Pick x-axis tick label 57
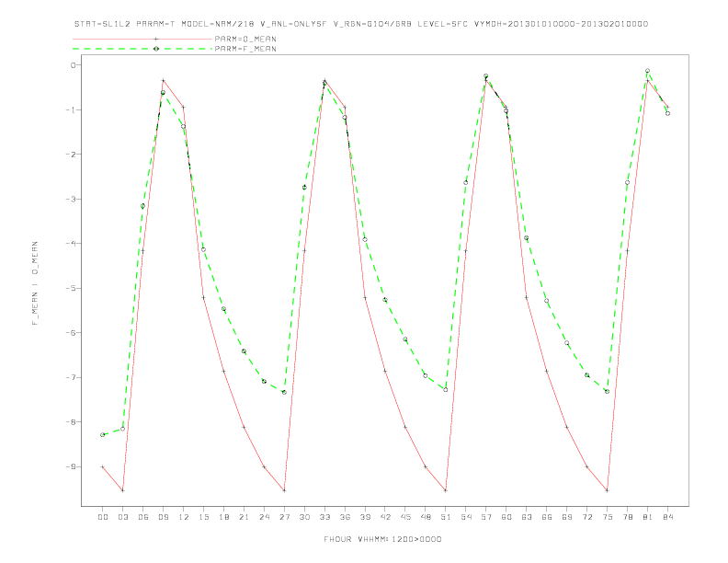Viewport: 728px width, 563px height. click(x=486, y=517)
